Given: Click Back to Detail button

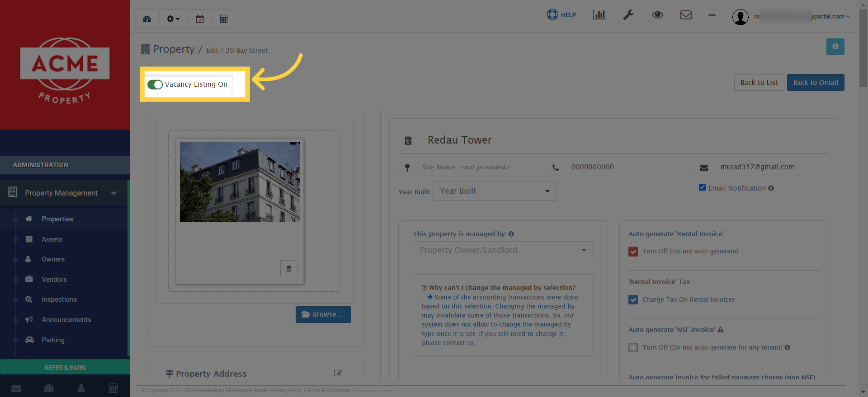Looking at the screenshot, I should tap(816, 83).
